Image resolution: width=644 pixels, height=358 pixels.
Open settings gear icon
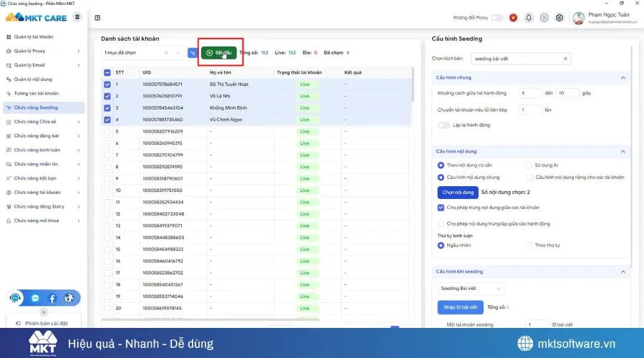click(x=560, y=18)
